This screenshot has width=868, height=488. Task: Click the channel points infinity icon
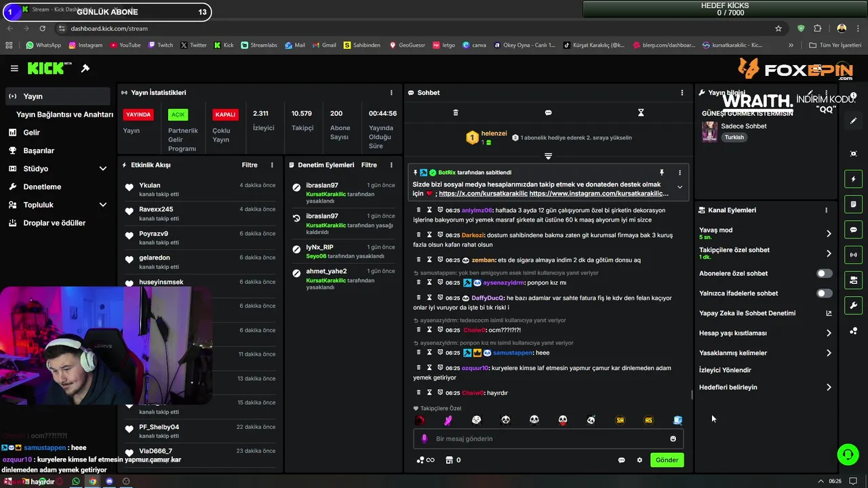(x=425, y=460)
